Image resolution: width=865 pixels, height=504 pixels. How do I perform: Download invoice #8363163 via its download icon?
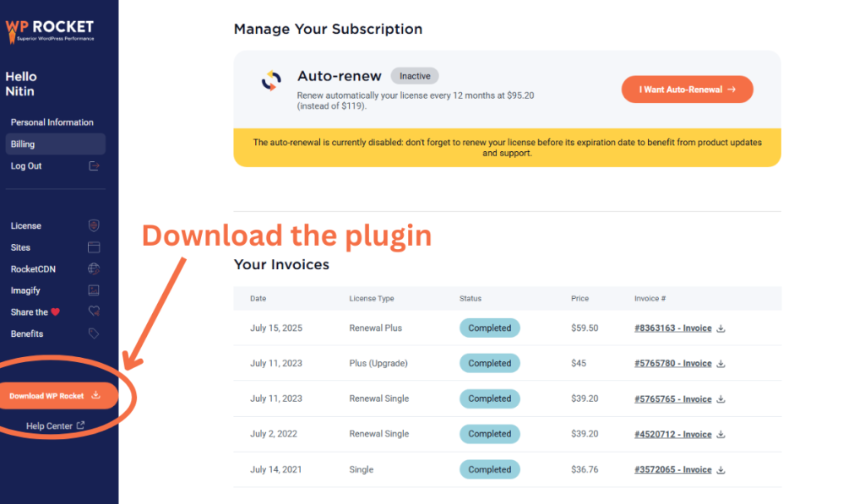click(x=721, y=328)
